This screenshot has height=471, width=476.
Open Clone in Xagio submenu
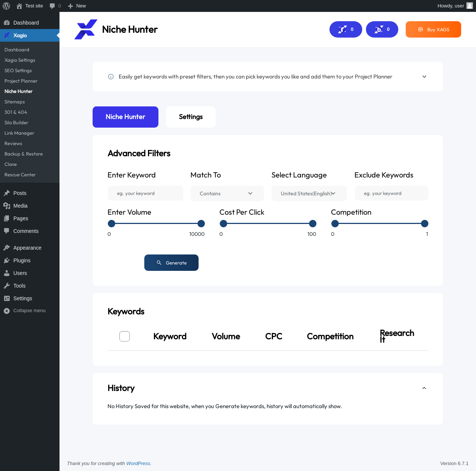(10, 164)
